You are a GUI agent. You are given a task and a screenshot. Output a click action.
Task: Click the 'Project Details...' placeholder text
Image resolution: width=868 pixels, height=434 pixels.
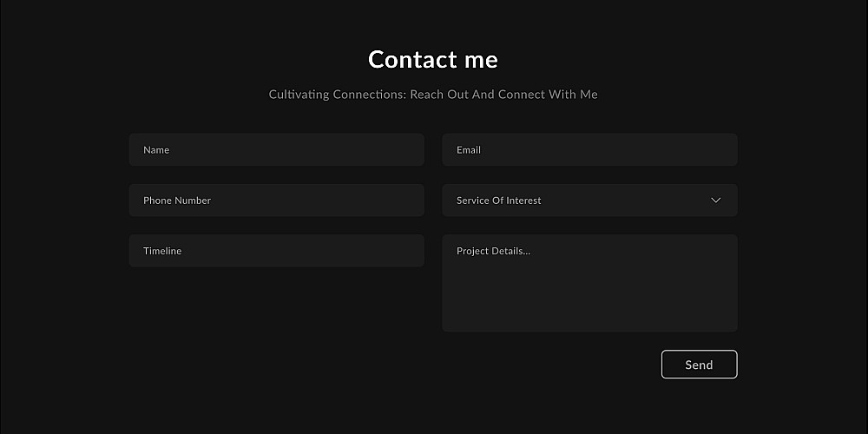[x=493, y=252]
